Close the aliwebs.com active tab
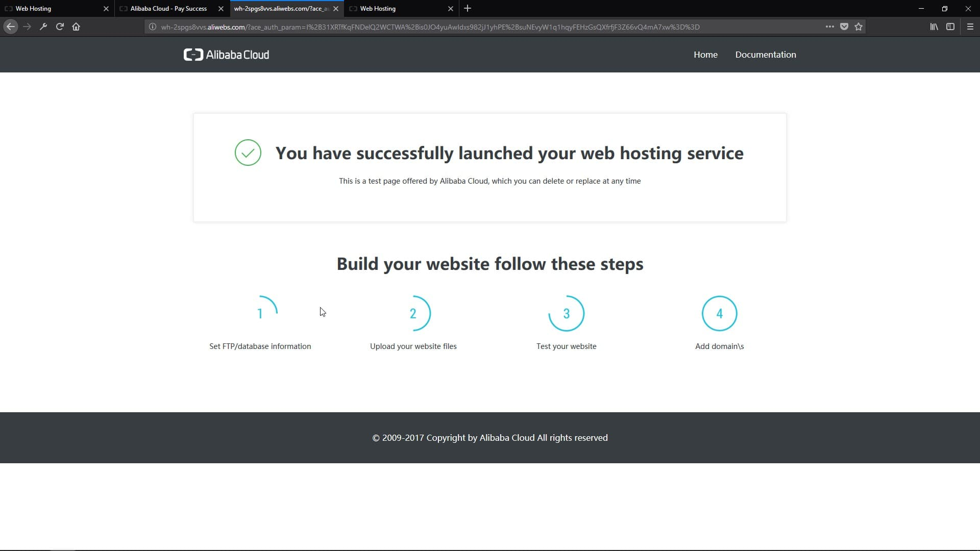The height and width of the screenshot is (551, 980). coord(336,9)
